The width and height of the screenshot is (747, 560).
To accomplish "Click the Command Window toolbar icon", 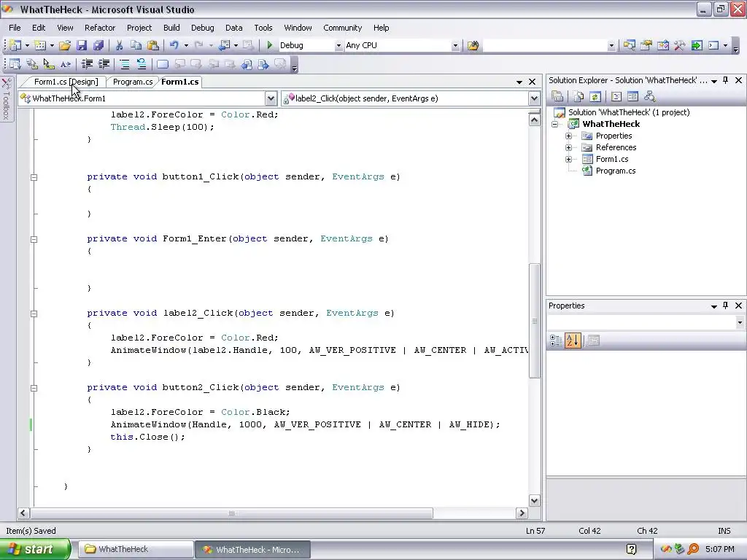I will point(713,45).
